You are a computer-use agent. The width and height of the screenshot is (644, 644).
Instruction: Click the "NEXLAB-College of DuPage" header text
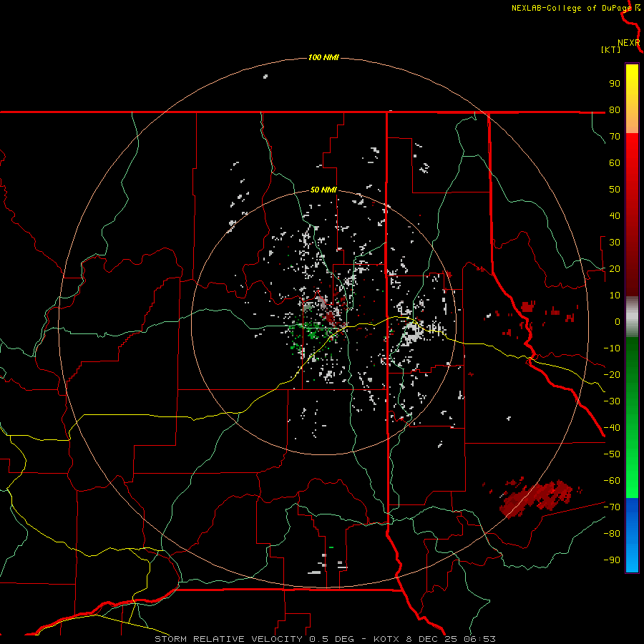pos(571,8)
